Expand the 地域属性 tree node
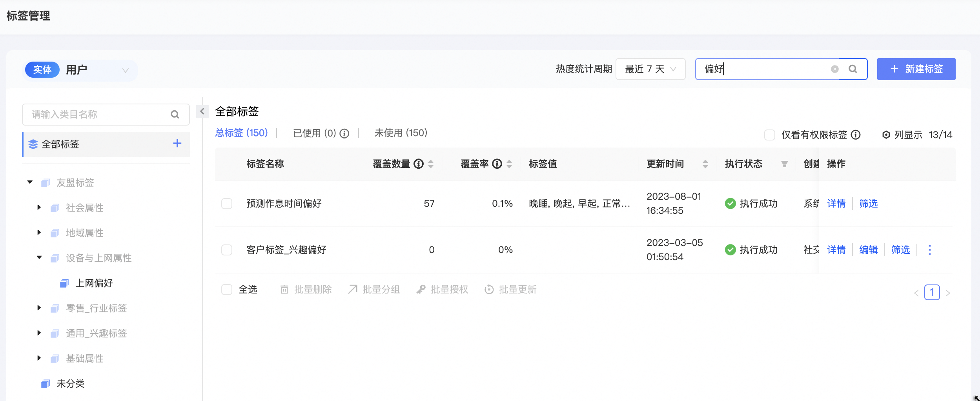 (39, 232)
